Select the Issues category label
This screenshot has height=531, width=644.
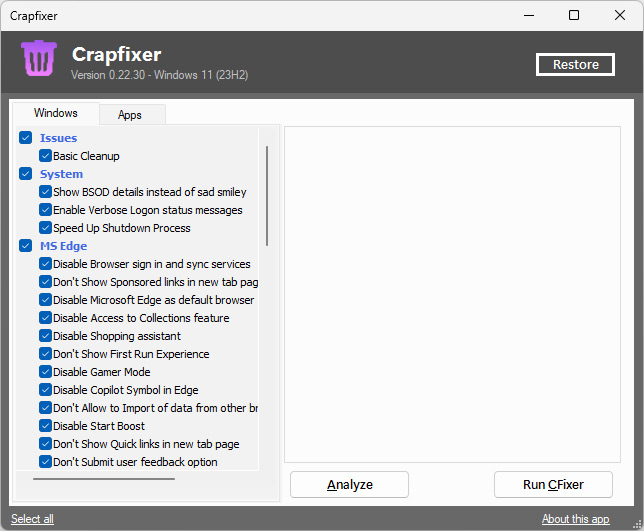(x=58, y=138)
